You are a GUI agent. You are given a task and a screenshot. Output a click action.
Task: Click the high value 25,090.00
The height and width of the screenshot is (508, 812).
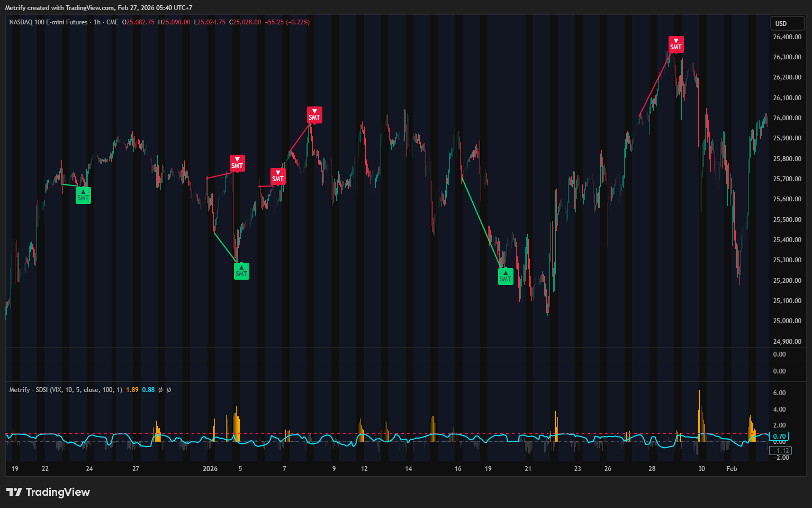coord(176,22)
